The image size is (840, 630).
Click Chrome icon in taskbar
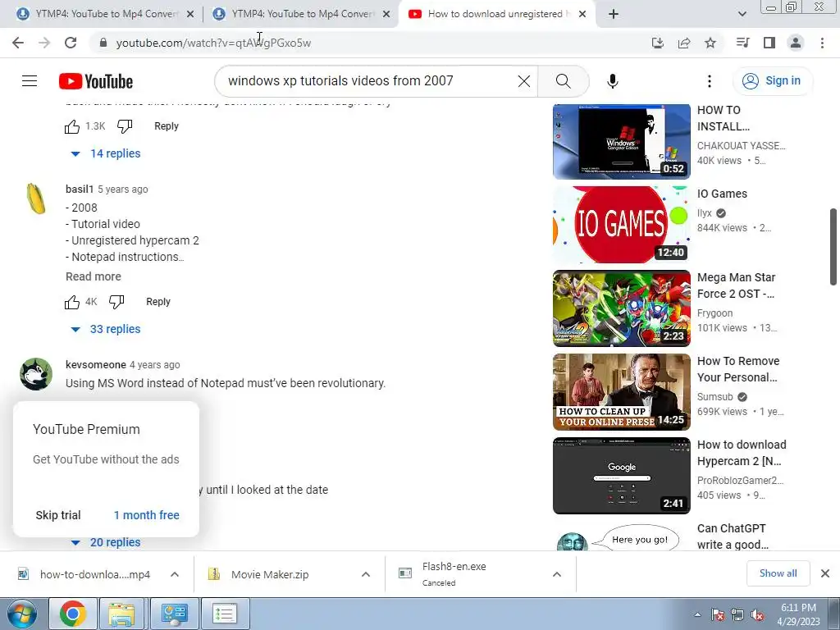click(x=73, y=614)
